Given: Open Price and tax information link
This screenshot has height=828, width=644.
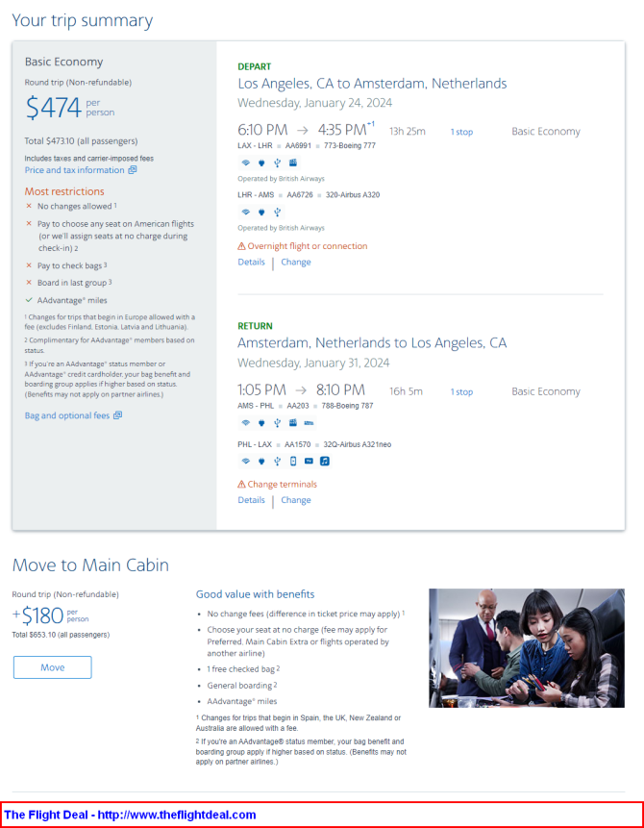Looking at the screenshot, I should 74,170.
